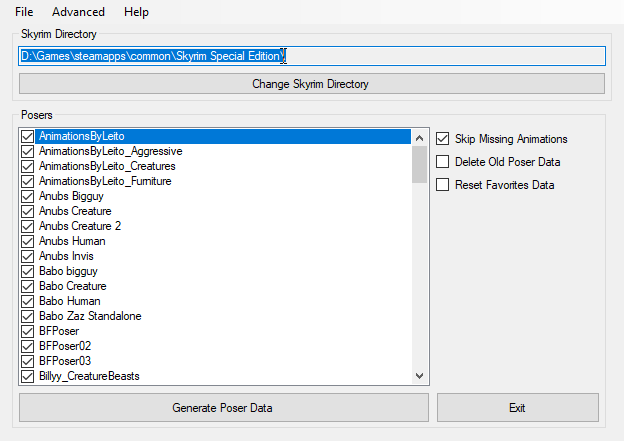Click Generate Poser Data button
This screenshot has width=624, height=441.
coord(224,408)
